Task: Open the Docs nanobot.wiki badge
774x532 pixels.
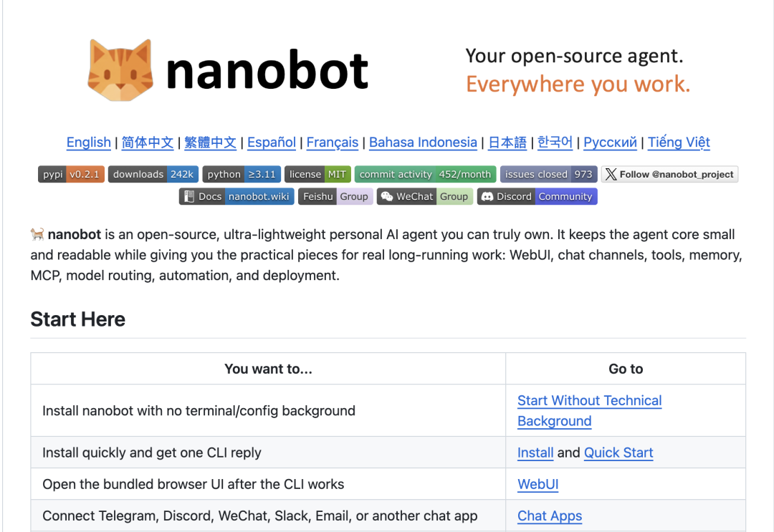Action: 236,196
